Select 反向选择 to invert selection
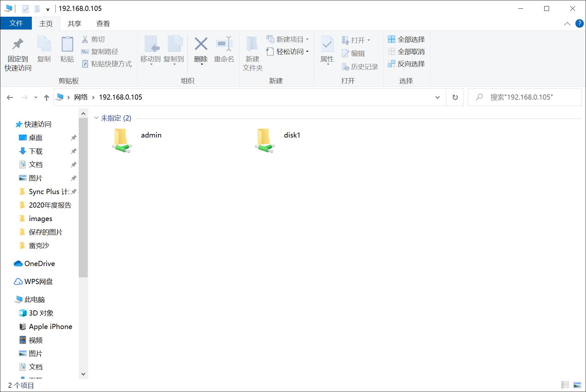Image resolution: width=586 pixels, height=392 pixels. click(407, 64)
